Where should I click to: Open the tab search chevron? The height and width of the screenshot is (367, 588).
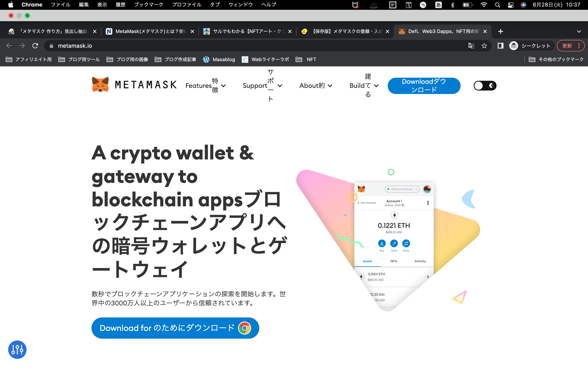(579, 31)
